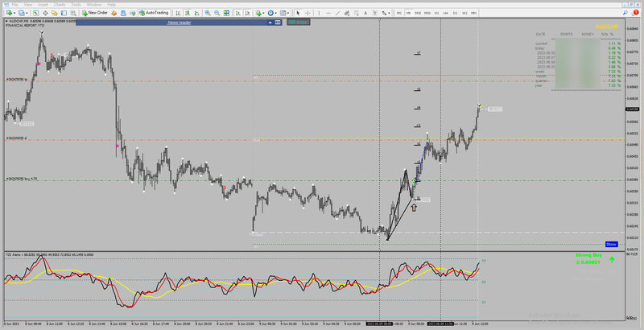Select the Text Label tool
Image resolution: width=644 pixels, height=330 pixels.
tap(374, 13)
